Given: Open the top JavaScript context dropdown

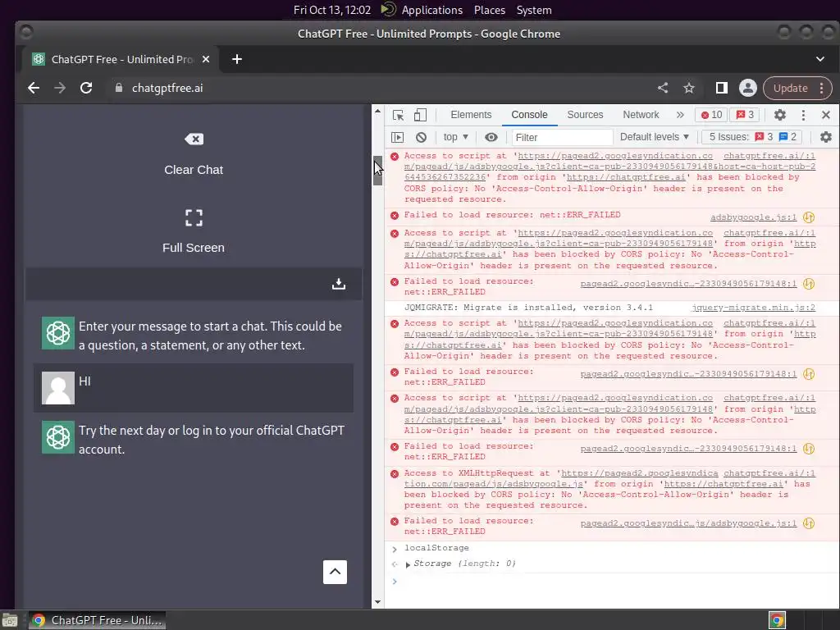Looking at the screenshot, I should click(455, 137).
